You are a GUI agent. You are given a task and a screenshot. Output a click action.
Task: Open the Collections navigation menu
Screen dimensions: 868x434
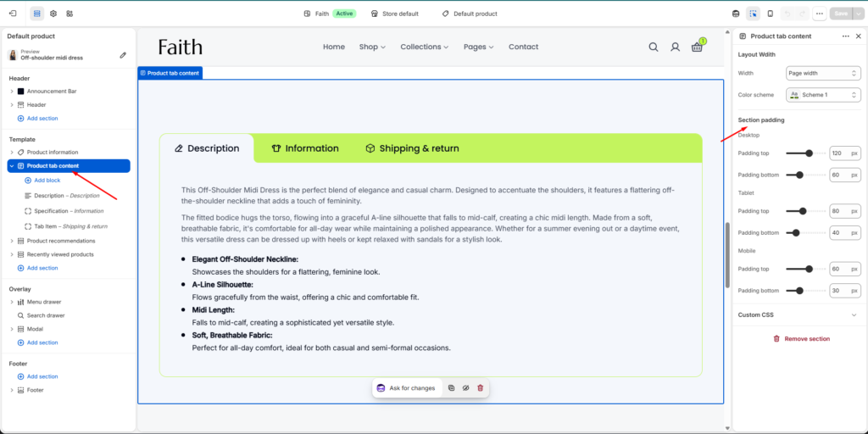tap(425, 47)
